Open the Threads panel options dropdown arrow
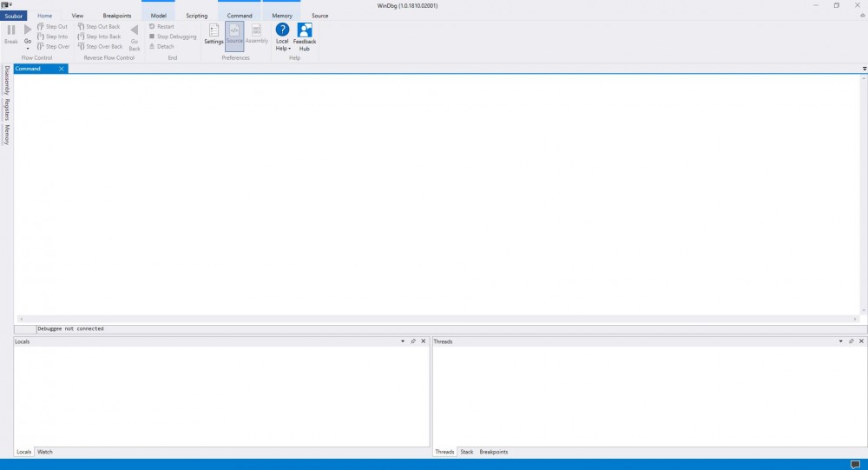Screen dimensions: 868x470 point(840,341)
